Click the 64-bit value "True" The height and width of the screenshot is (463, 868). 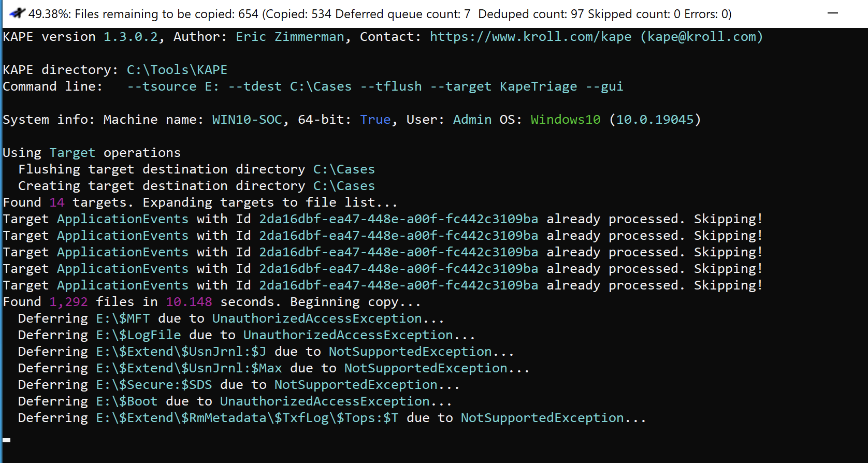click(x=375, y=120)
